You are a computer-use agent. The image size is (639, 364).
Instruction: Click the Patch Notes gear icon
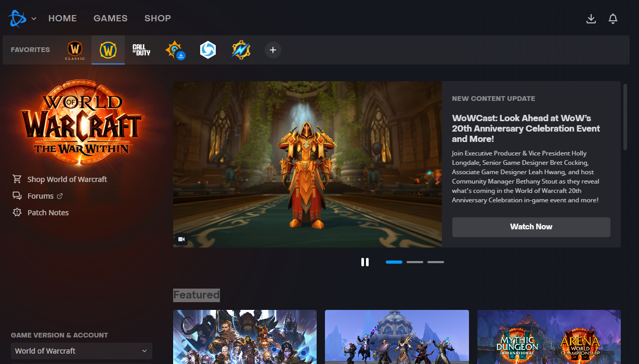(17, 213)
